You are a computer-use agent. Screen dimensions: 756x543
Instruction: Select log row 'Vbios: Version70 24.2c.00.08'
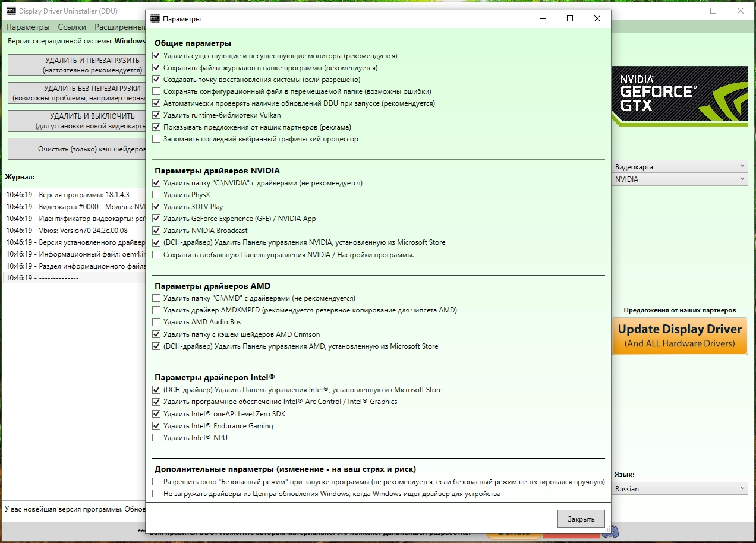(74, 230)
